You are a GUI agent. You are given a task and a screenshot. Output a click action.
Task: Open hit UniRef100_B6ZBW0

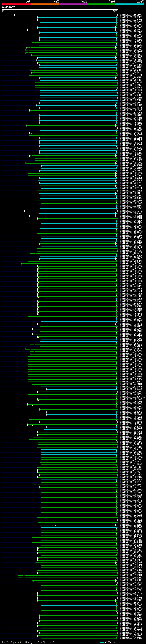[131, 15]
